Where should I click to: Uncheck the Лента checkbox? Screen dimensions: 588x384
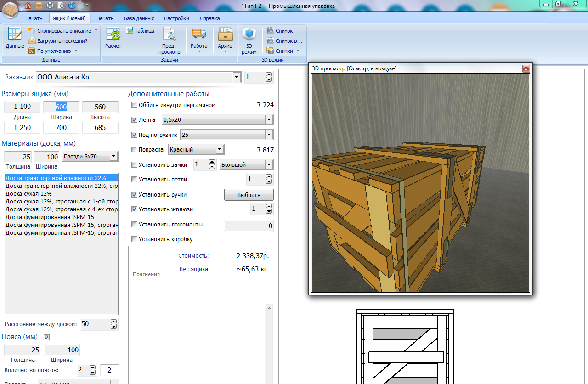pos(134,120)
